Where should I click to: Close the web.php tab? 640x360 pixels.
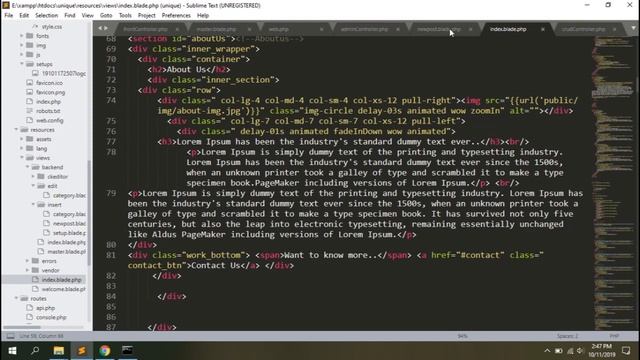tap(322, 29)
